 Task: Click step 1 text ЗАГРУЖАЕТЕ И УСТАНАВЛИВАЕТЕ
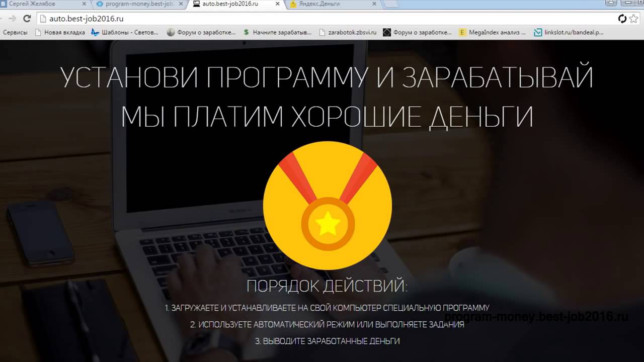pyautogui.click(x=327, y=308)
